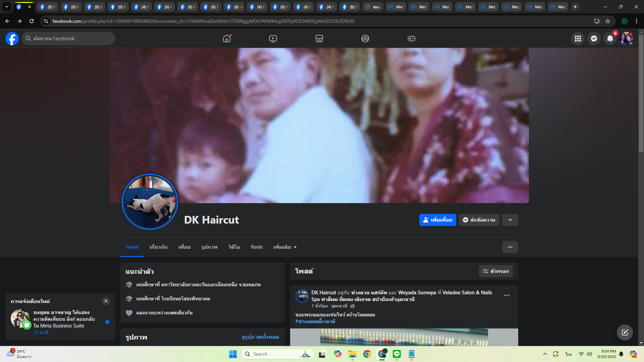This screenshot has width=644, height=362.
Task: Close the new notification popup
Action: [106, 301]
